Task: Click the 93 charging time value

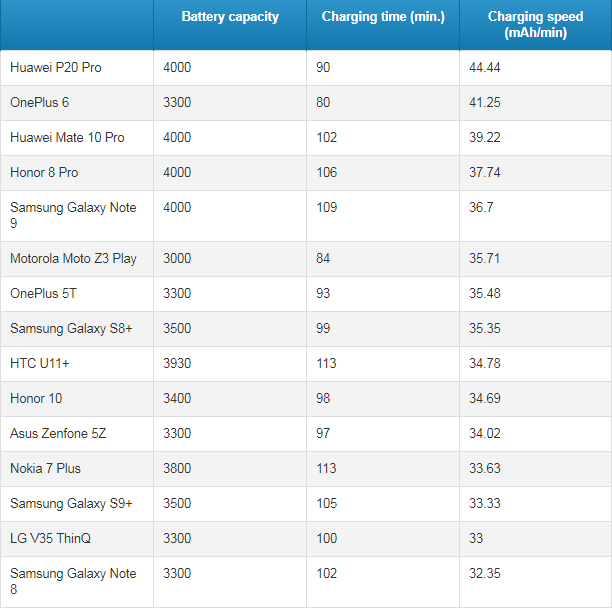Action: (323, 293)
